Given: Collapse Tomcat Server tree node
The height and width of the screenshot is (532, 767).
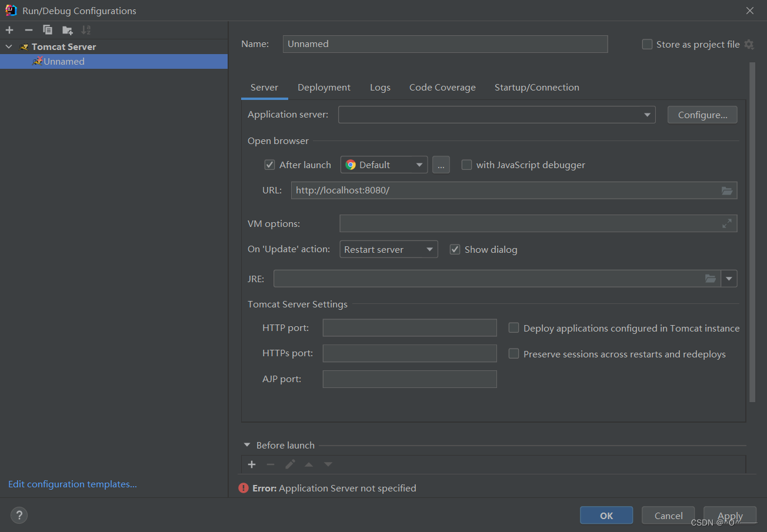Looking at the screenshot, I should (9, 46).
